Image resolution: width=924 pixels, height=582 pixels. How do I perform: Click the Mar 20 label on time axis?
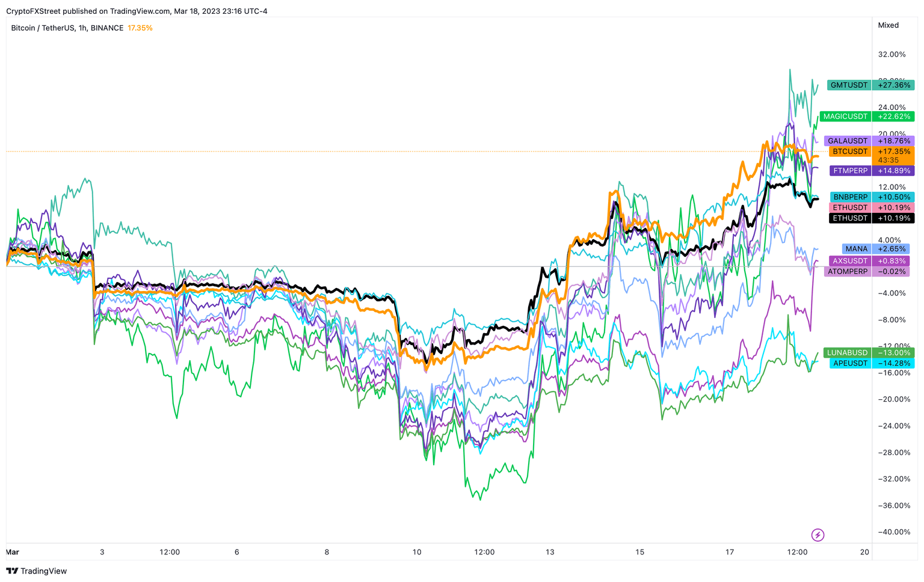click(864, 551)
